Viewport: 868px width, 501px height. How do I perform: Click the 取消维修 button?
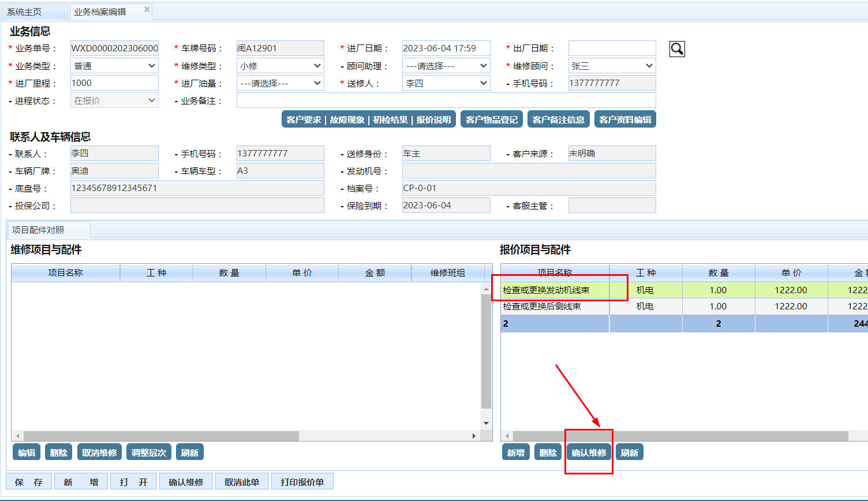pyautogui.click(x=99, y=453)
